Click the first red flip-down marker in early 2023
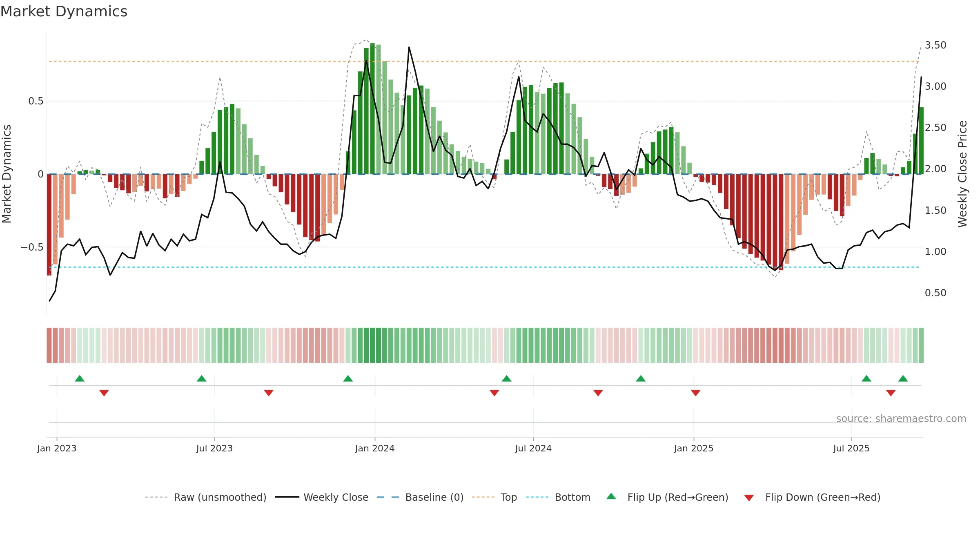Viewport: 980px width, 551px height. (104, 393)
